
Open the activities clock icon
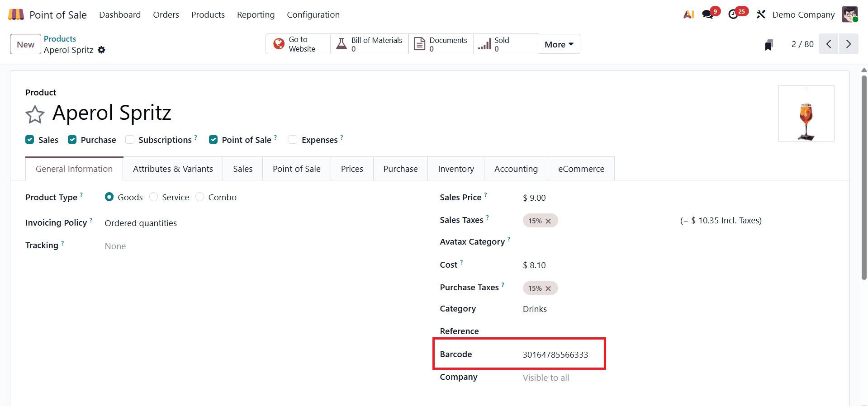733,14
